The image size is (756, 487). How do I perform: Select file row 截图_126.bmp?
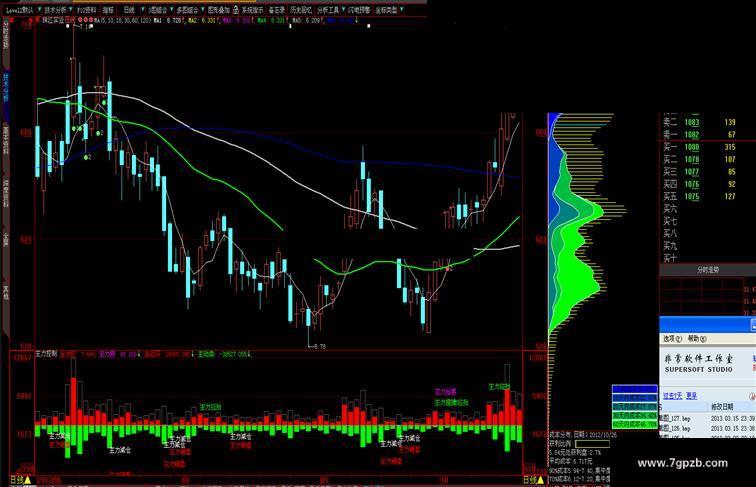tap(708, 428)
